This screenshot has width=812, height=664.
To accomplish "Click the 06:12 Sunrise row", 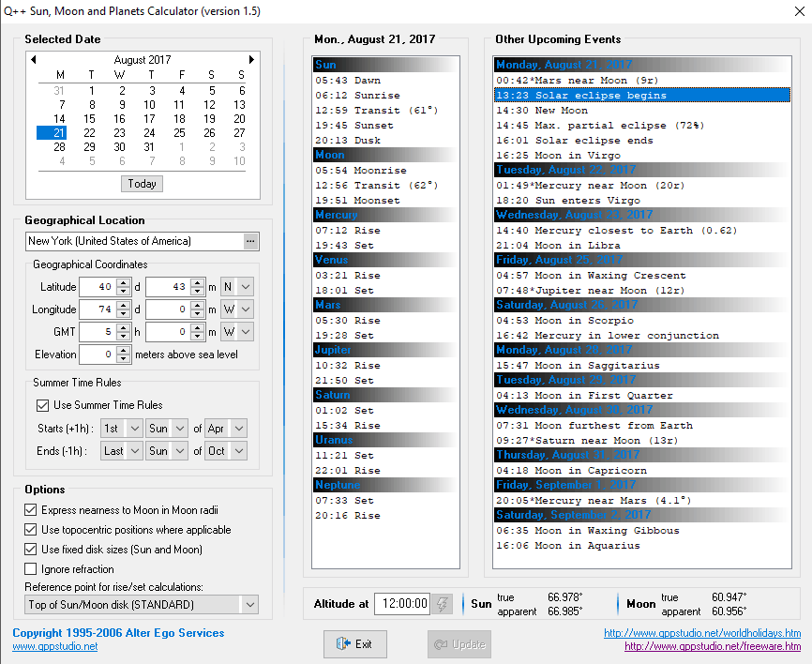I will 385,96.
